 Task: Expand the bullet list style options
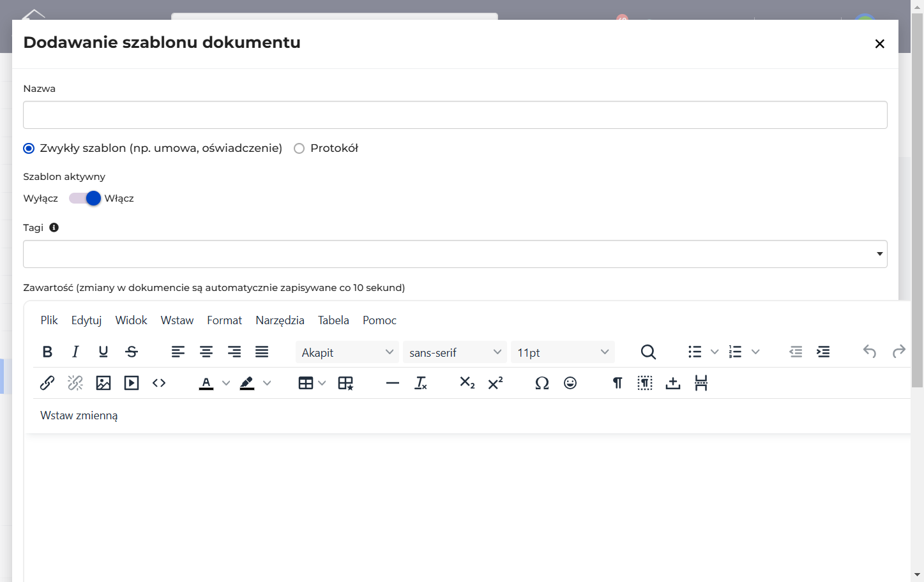[715, 352]
